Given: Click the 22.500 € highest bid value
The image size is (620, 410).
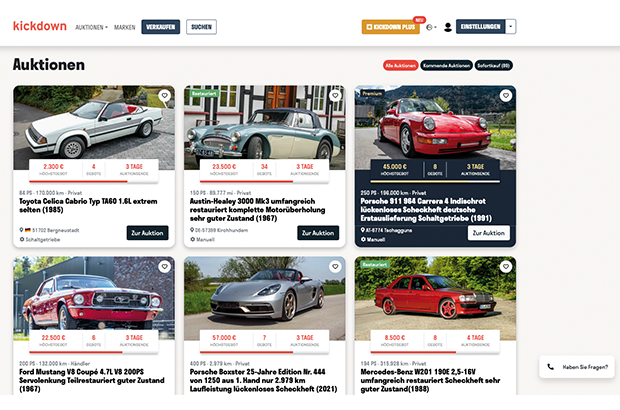Looking at the screenshot, I should (53, 338).
